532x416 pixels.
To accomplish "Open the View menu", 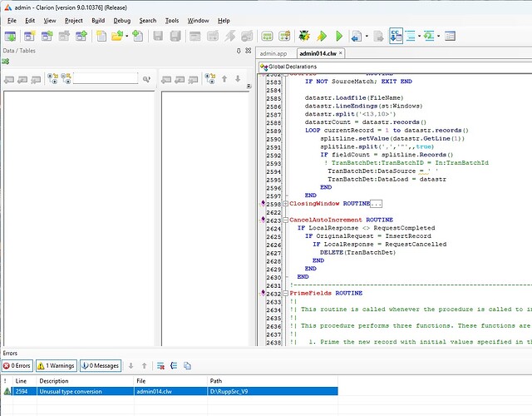I will (x=50, y=21).
